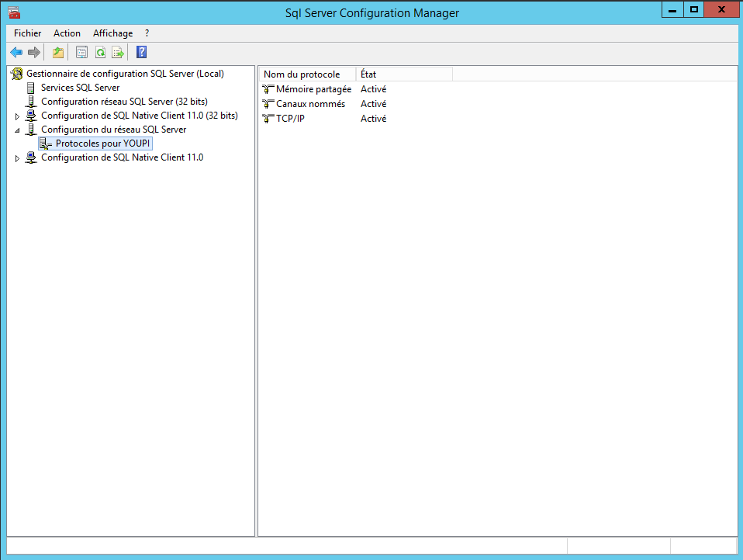Open the ? help menu

[x=147, y=33]
